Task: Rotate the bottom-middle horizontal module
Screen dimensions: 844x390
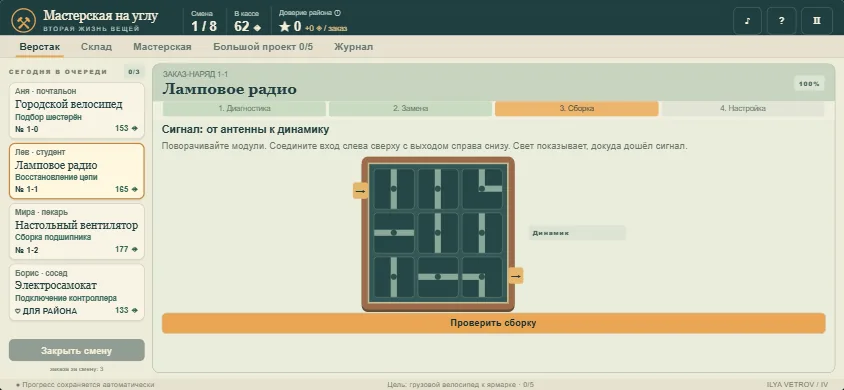Action: (438, 277)
